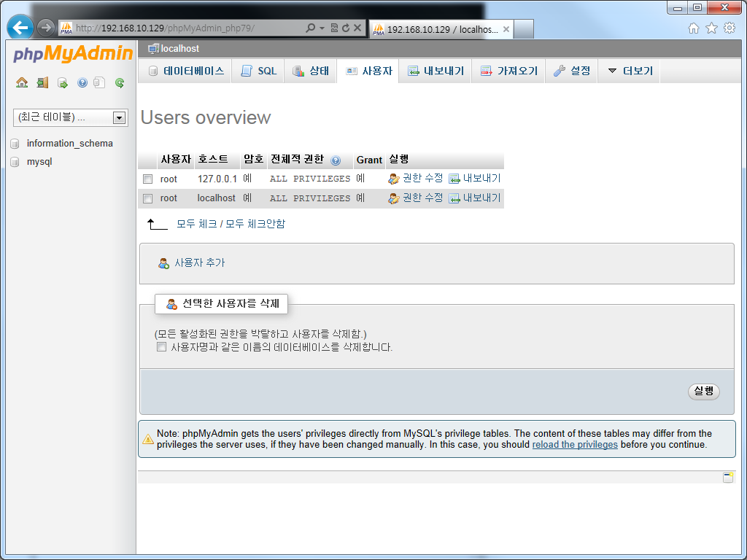Screen dimensions: 747x560
Task: Open a new browser tab
Action: tap(524, 29)
